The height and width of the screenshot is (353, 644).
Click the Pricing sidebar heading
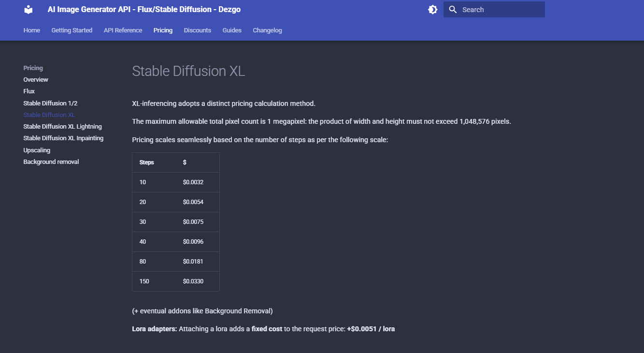(x=33, y=68)
